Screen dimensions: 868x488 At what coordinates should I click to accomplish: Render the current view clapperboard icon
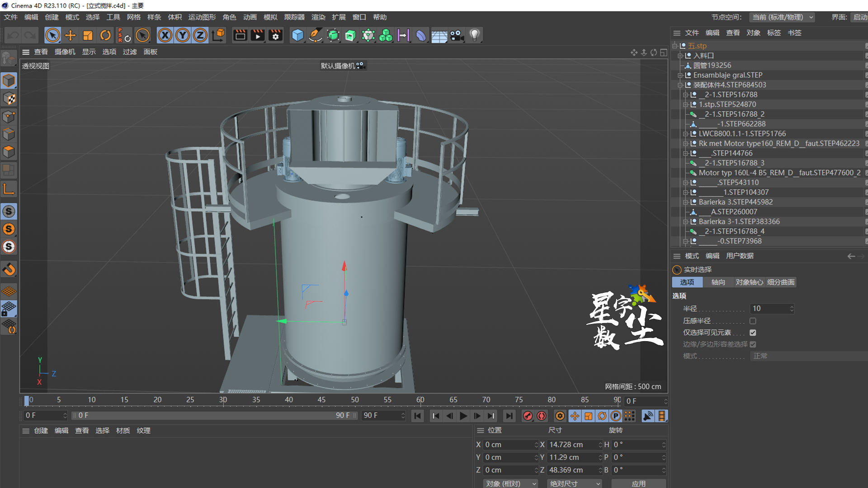(x=240, y=35)
